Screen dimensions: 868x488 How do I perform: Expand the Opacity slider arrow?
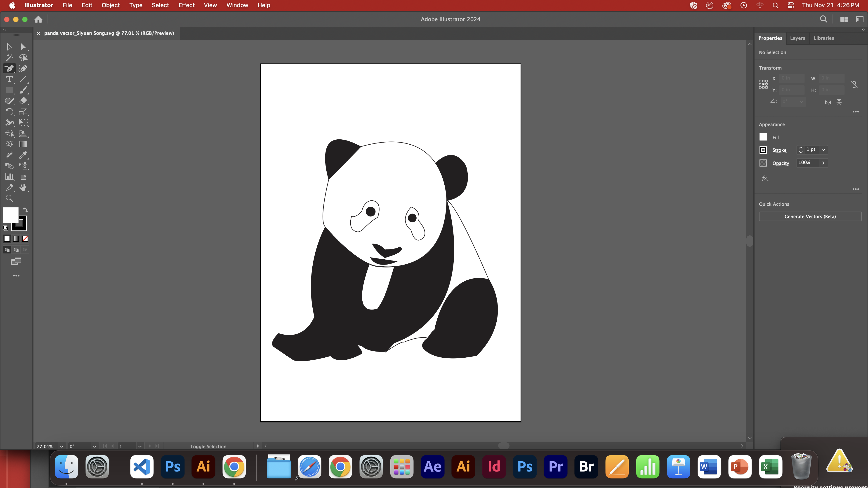823,163
